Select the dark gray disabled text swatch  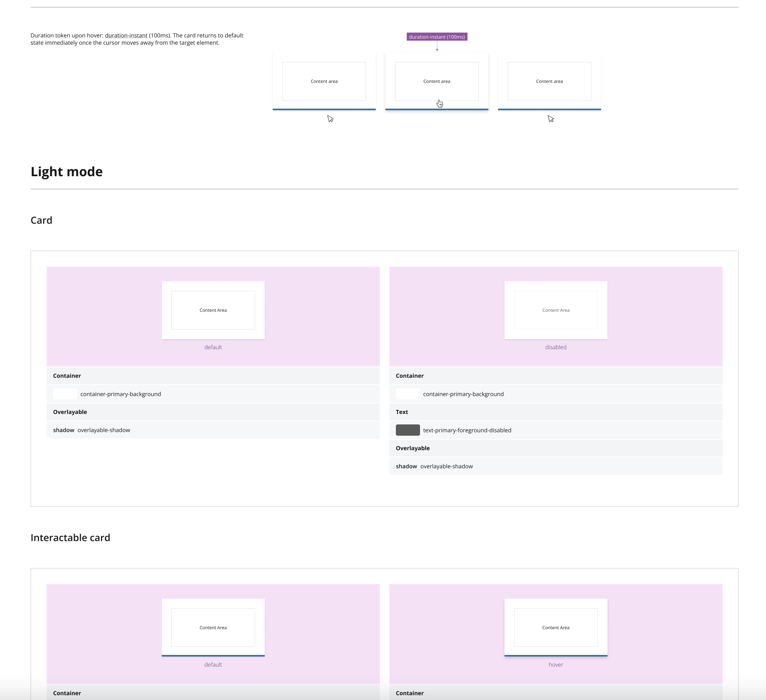[408, 430]
